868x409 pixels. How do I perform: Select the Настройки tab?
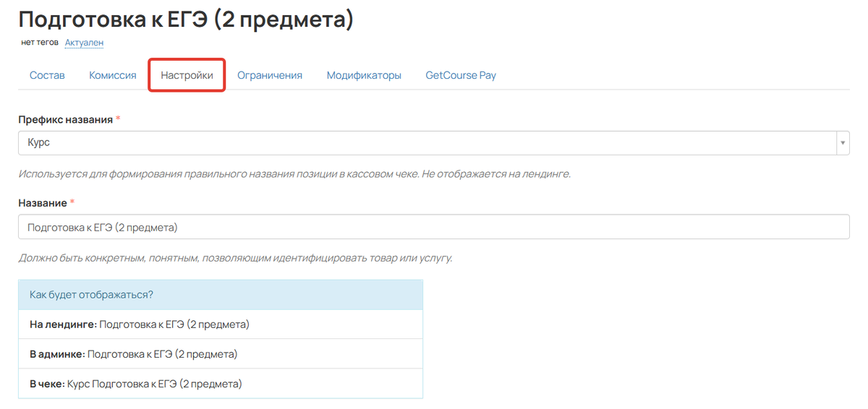point(187,75)
